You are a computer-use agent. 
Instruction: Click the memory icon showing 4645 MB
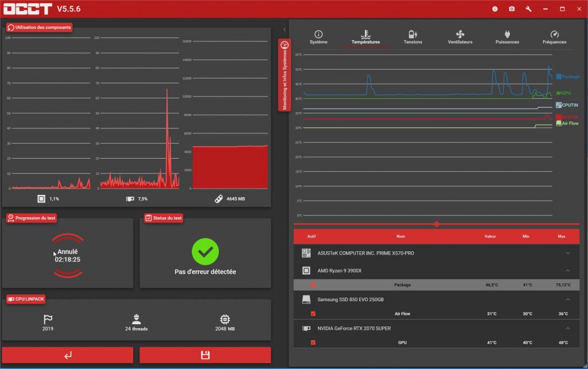point(219,198)
